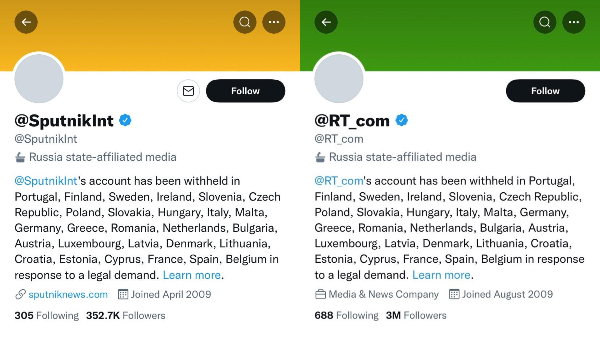Viewport: 600px width, 364px height.
Task: Open Learn more link under SputnikInt notice
Action: pyautogui.click(x=192, y=275)
